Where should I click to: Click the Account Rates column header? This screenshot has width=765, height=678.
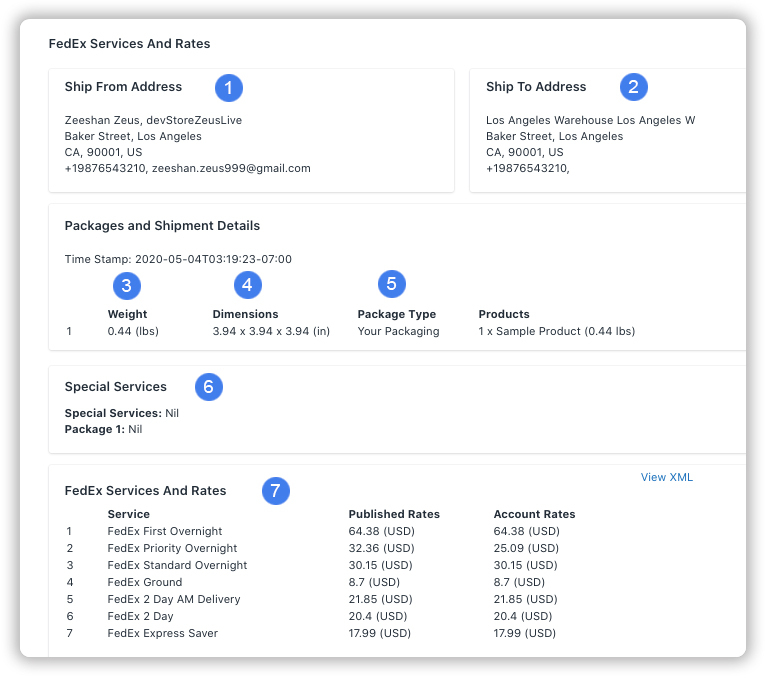pyautogui.click(x=534, y=514)
